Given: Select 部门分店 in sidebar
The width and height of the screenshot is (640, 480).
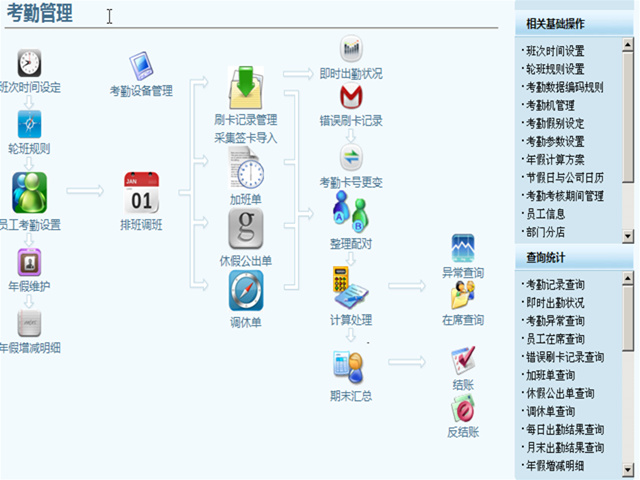Looking at the screenshot, I should tap(545, 232).
